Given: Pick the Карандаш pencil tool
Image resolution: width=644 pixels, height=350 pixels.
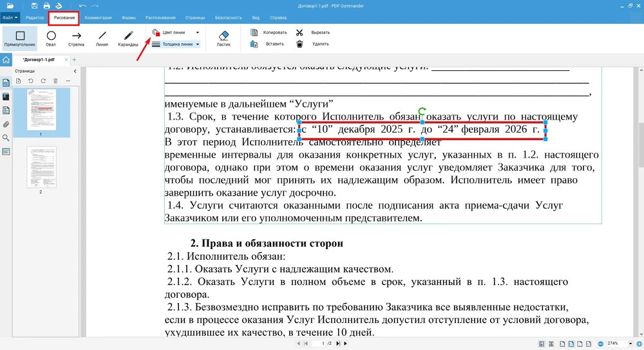Looking at the screenshot, I should pyautogui.click(x=128, y=38).
